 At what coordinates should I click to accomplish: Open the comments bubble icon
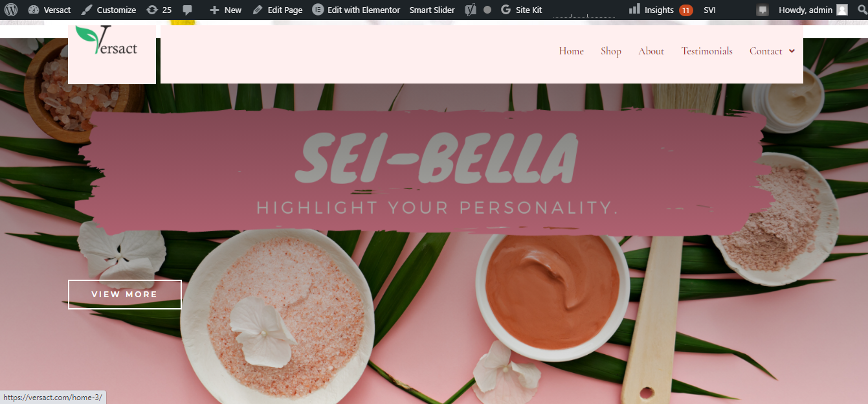(x=187, y=10)
